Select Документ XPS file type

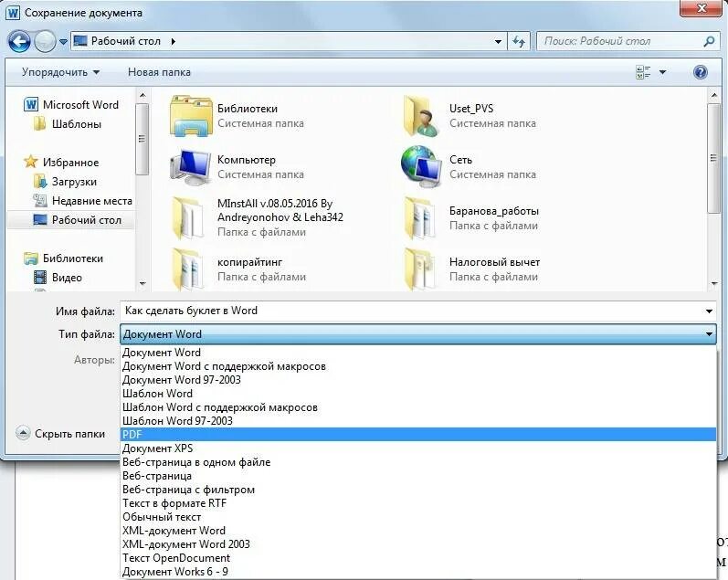click(x=417, y=448)
